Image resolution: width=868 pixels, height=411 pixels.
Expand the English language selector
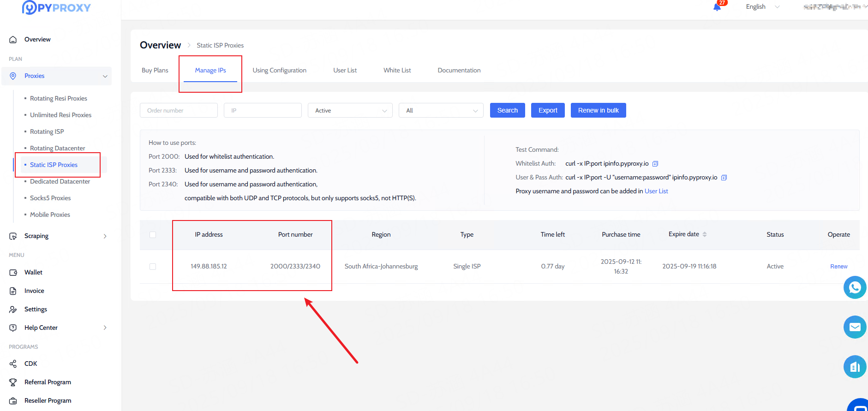pos(762,6)
